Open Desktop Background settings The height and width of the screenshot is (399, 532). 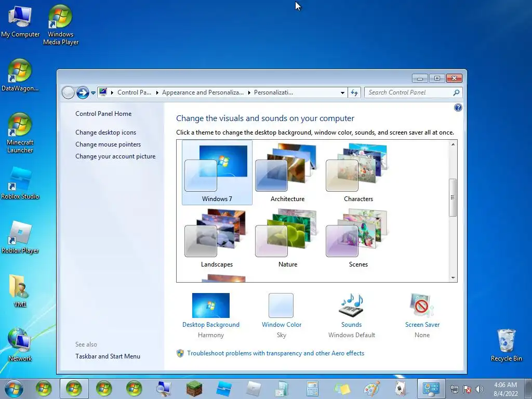(211, 315)
